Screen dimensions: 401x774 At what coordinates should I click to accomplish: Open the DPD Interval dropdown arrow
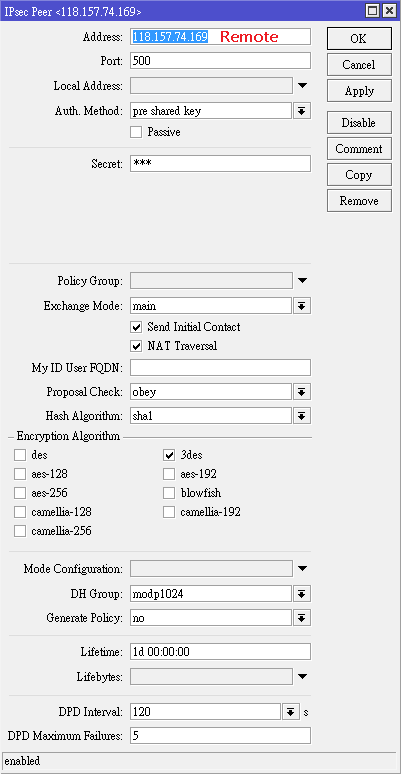tap(291, 711)
